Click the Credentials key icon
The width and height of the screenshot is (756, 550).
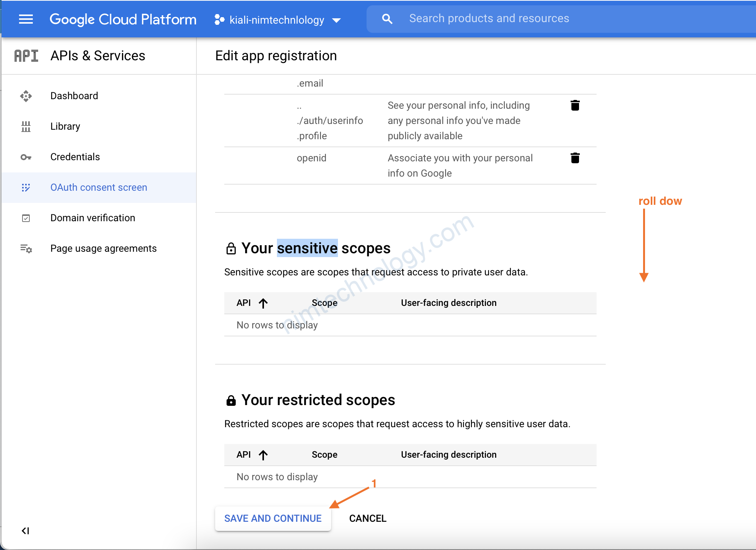coord(26,157)
